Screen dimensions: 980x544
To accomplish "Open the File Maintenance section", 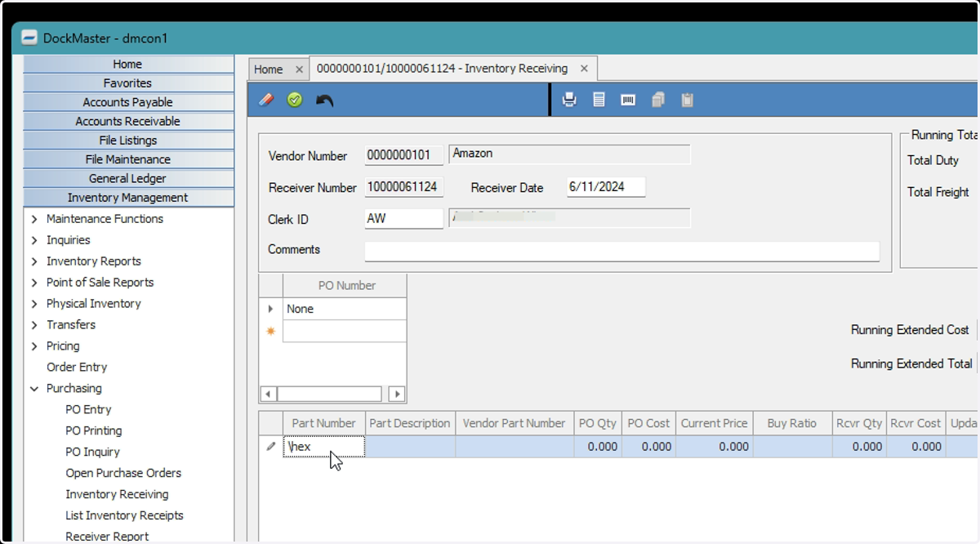I will tap(128, 159).
